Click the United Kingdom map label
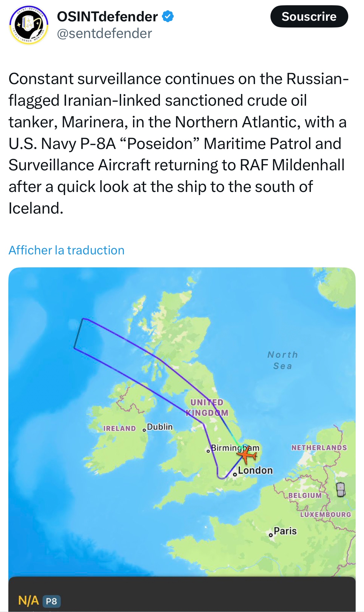This screenshot has width=364, height=612. click(x=207, y=407)
